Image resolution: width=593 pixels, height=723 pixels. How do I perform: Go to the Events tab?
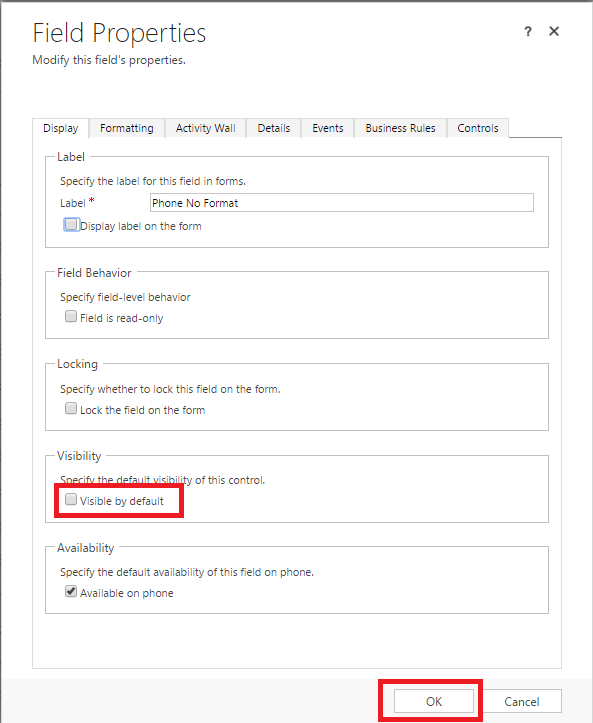328,128
